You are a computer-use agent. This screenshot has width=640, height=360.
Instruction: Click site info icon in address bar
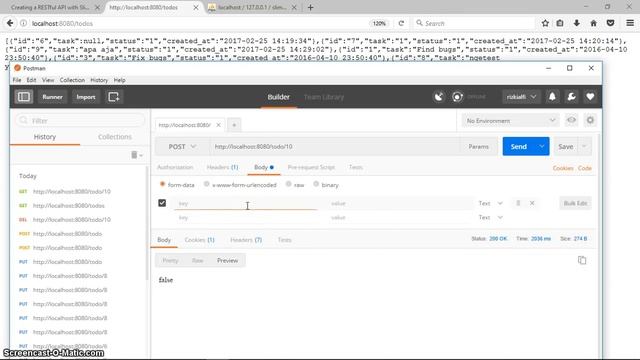click(x=24, y=23)
